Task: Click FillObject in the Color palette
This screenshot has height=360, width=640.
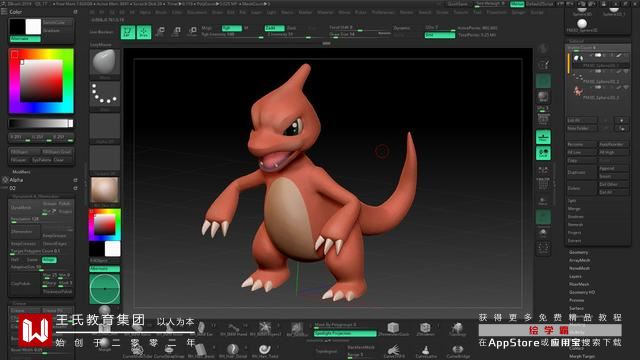Action: pyautogui.click(x=25, y=152)
